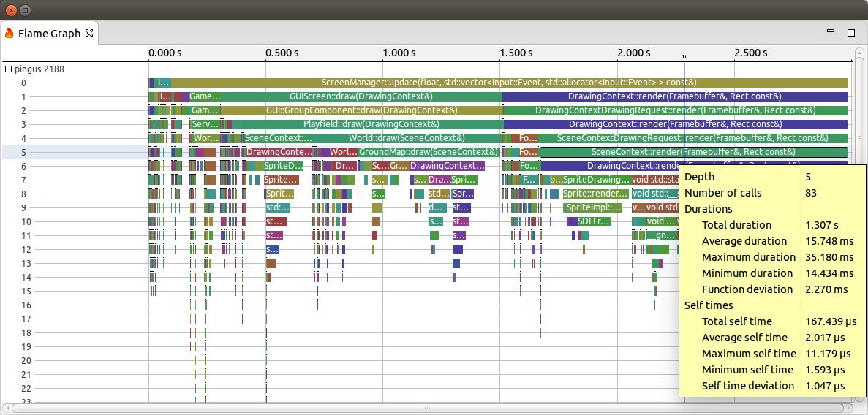Viewport: 868px width, 415px height.
Task: Collapse the pingus-2188 tree entry
Action: 8,69
